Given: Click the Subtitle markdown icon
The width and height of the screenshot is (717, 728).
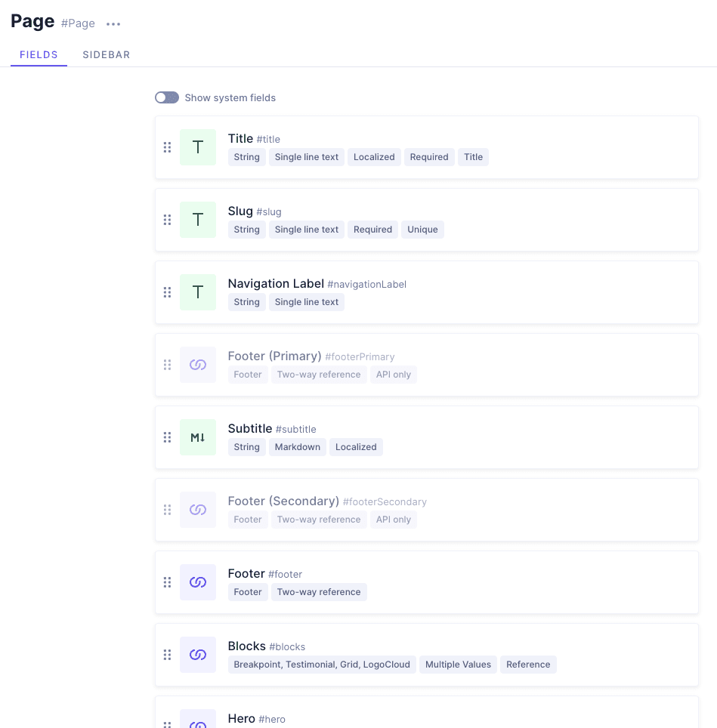Looking at the screenshot, I should pyautogui.click(x=198, y=437).
